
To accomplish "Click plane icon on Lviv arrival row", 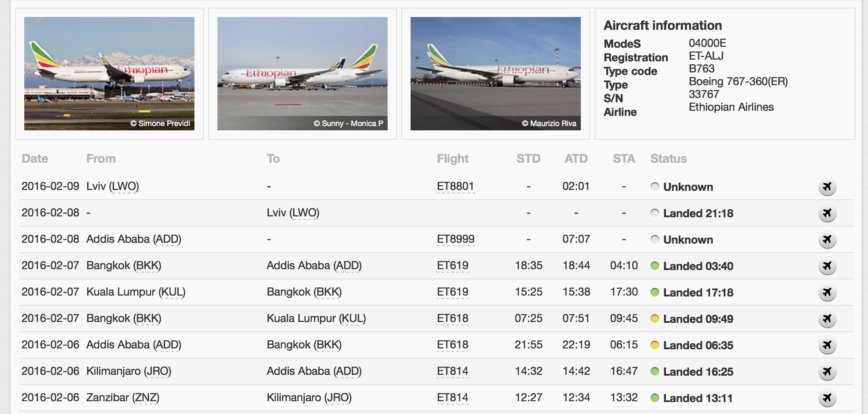I will pyautogui.click(x=827, y=213).
